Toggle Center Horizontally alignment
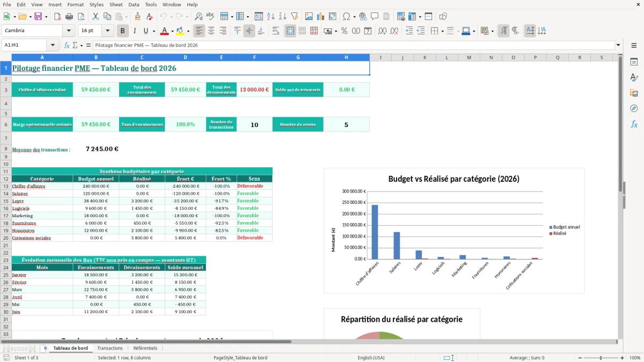The width and height of the screenshot is (644, 362). click(x=211, y=31)
